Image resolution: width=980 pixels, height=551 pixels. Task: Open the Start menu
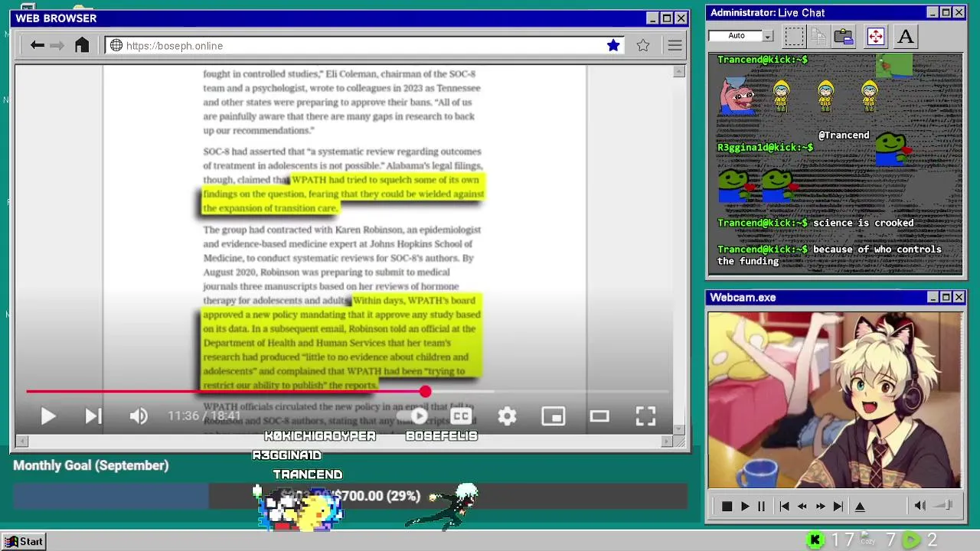(x=24, y=541)
